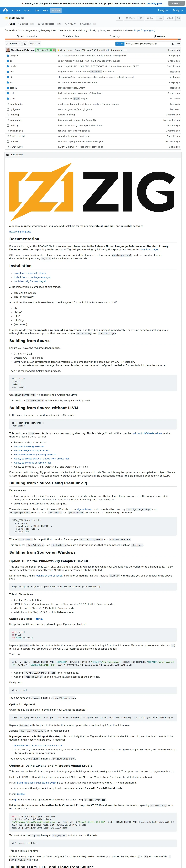Expand the master branch dropdown
The image size is (186, 868).
click(13, 43)
